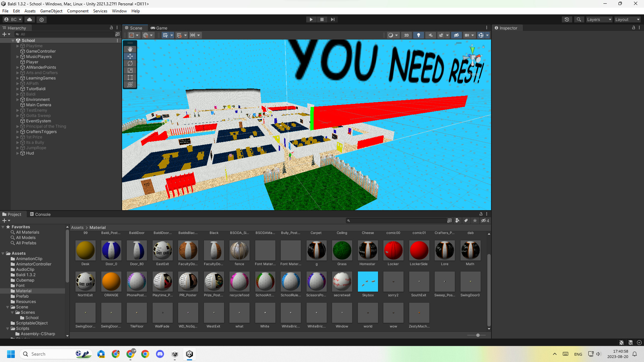
Task: Select the Hand view tool
Action: click(130, 49)
